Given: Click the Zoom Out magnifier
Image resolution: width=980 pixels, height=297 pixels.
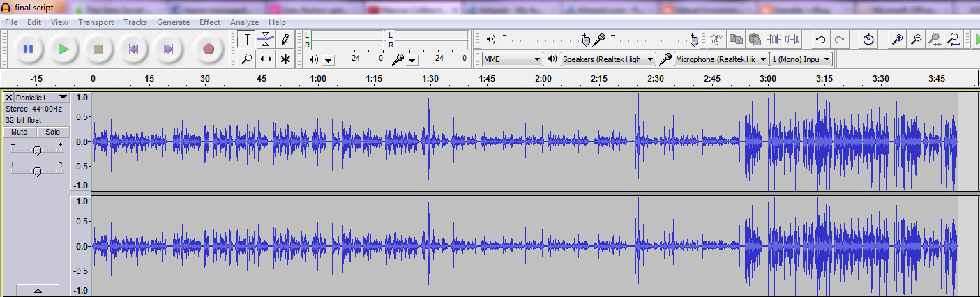Looking at the screenshot, I should (917, 39).
